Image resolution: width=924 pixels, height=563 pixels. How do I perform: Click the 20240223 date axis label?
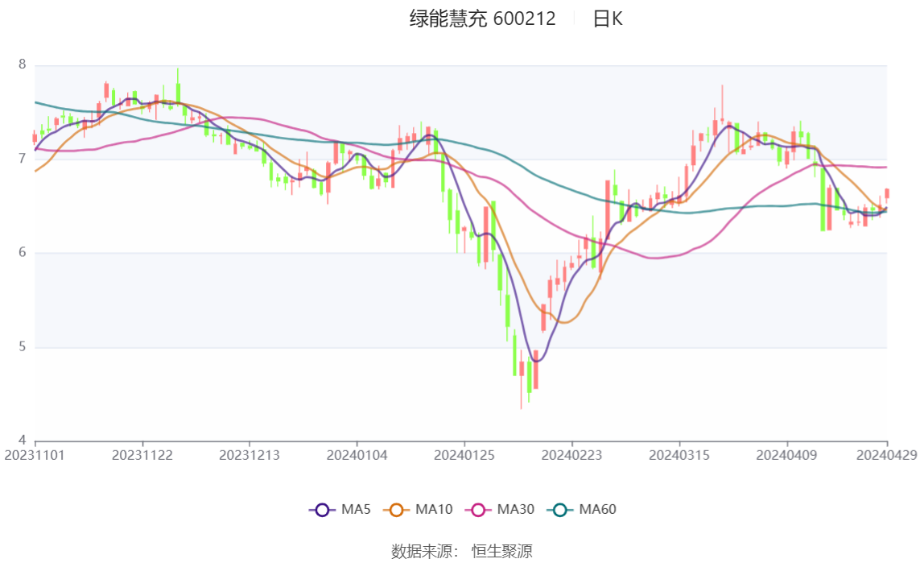click(571, 455)
